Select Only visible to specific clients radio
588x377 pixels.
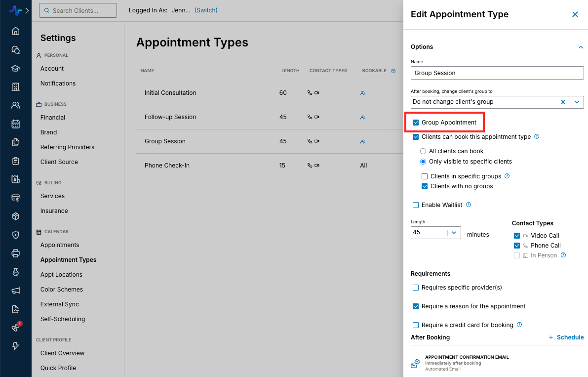point(423,162)
